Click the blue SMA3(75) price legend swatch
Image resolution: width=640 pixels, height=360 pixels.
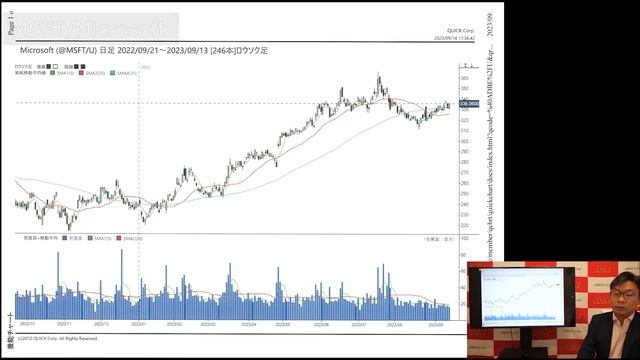click(113, 73)
